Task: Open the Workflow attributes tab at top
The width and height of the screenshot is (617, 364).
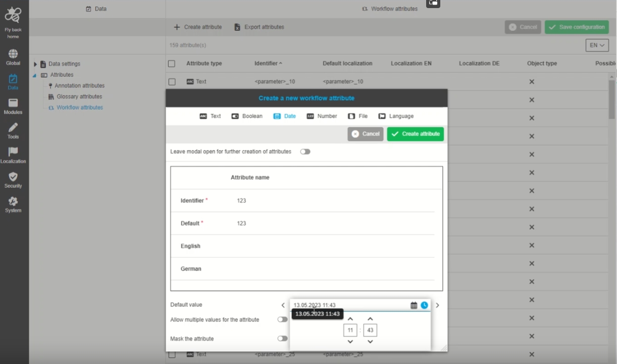Action: point(390,9)
